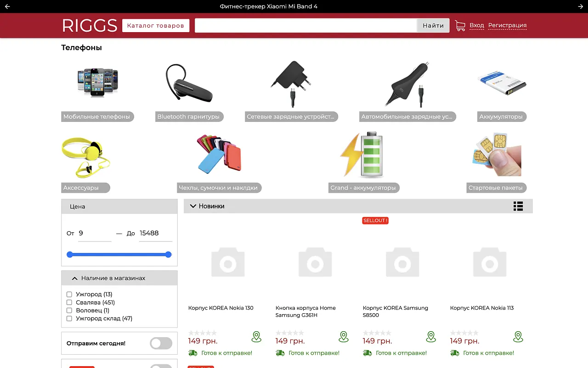Open the Bluetooth headset category image
Viewport: 588px width, 368px height.
click(x=189, y=83)
